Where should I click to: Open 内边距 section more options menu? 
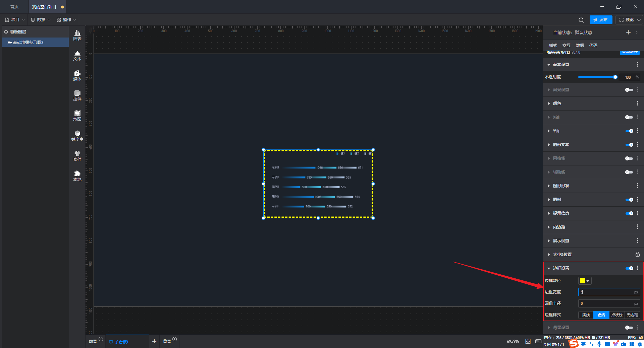tap(637, 227)
